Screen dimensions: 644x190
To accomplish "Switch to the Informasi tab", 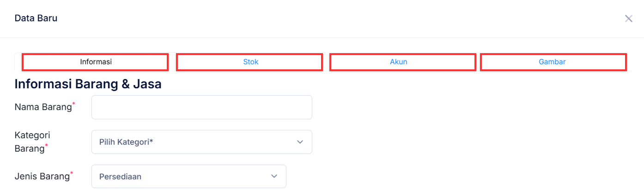I will (96, 62).
